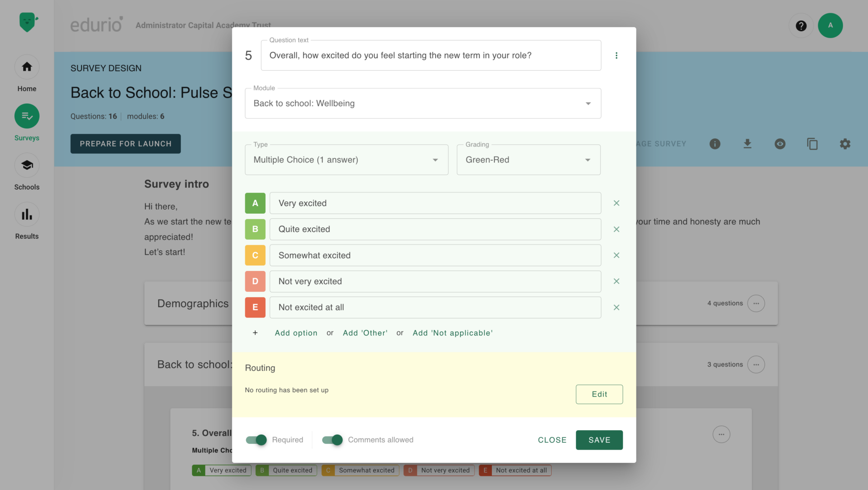Click the 'Quite excited' preview chip

(x=286, y=470)
